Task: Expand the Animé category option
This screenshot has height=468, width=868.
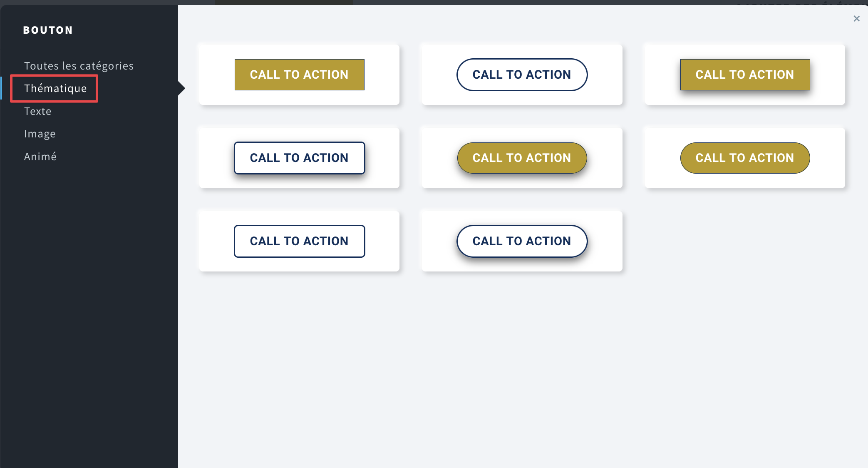Action: pyautogui.click(x=40, y=156)
